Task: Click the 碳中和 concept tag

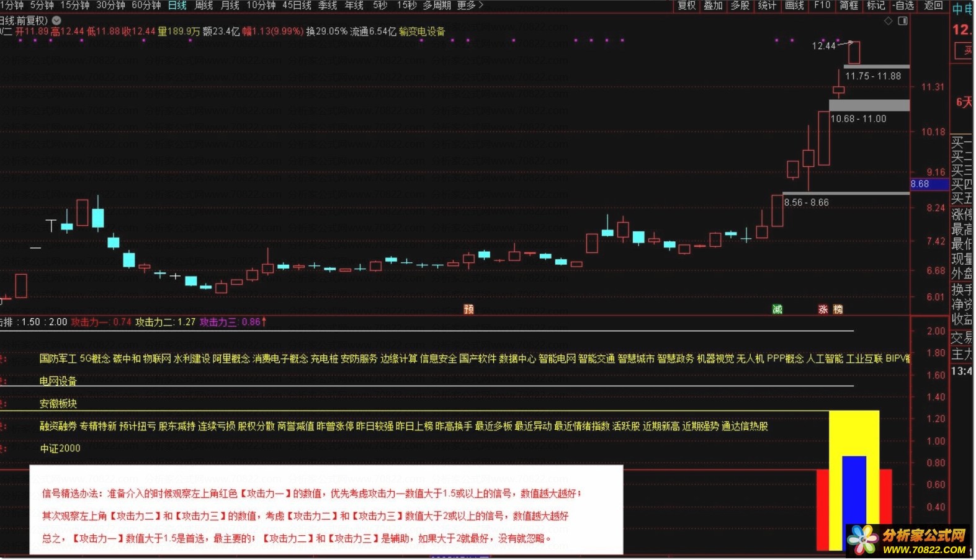Action: click(x=127, y=358)
